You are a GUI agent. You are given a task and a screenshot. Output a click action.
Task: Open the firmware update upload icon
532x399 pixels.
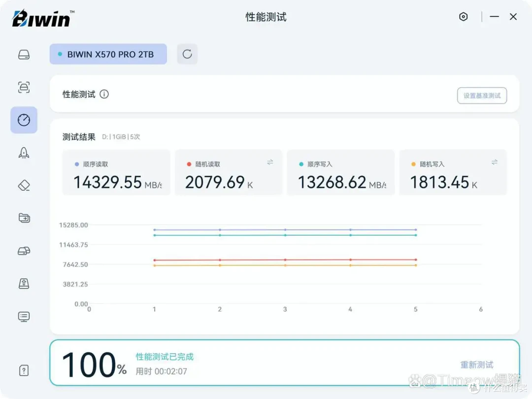pos(24,283)
